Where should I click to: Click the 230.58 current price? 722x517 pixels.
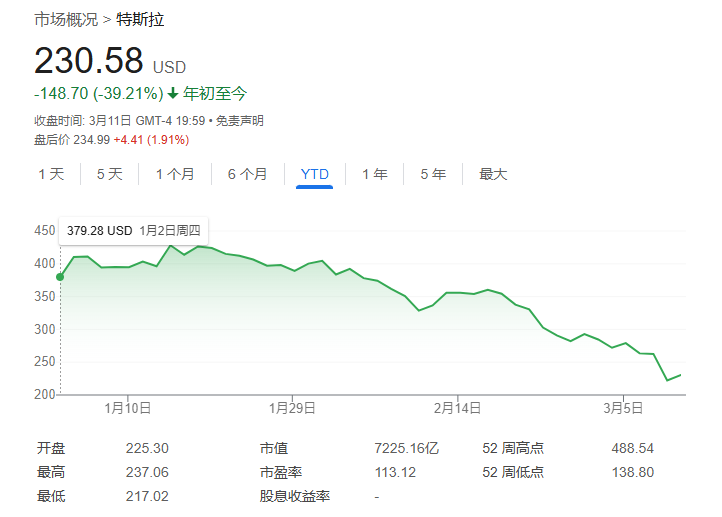(x=89, y=62)
